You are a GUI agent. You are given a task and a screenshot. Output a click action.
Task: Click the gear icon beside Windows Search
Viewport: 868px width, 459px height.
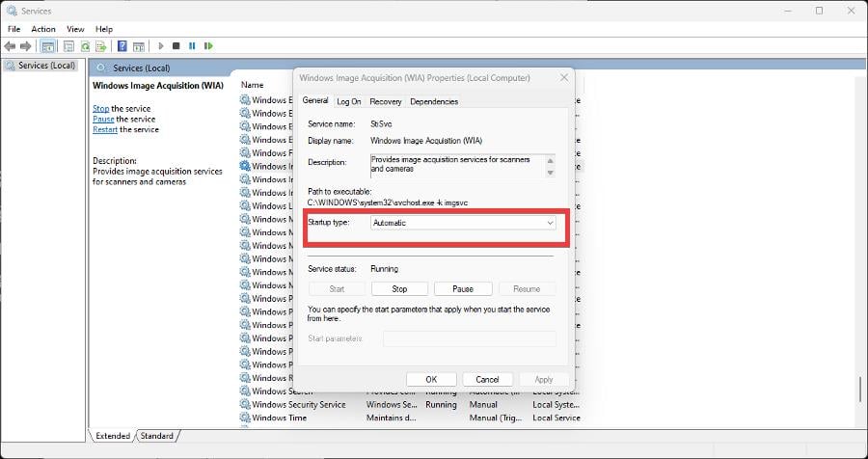click(245, 391)
